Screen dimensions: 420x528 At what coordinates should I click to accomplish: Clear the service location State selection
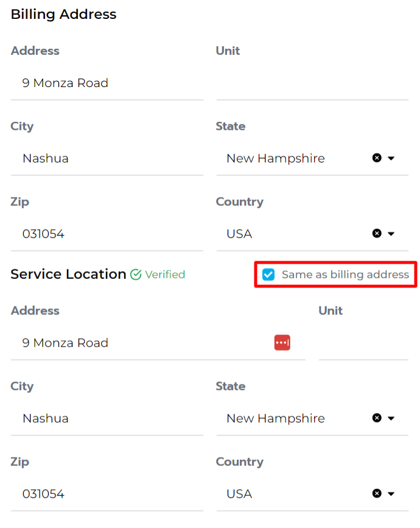pyautogui.click(x=377, y=418)
